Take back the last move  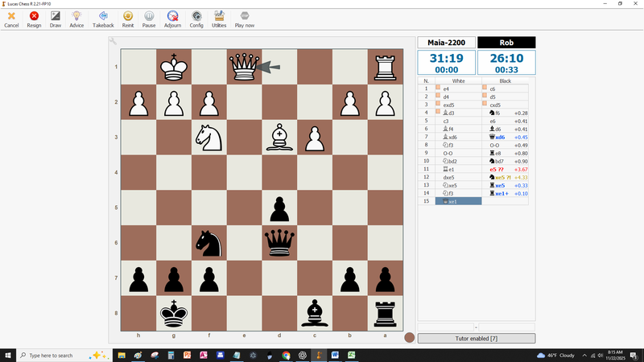103,19
